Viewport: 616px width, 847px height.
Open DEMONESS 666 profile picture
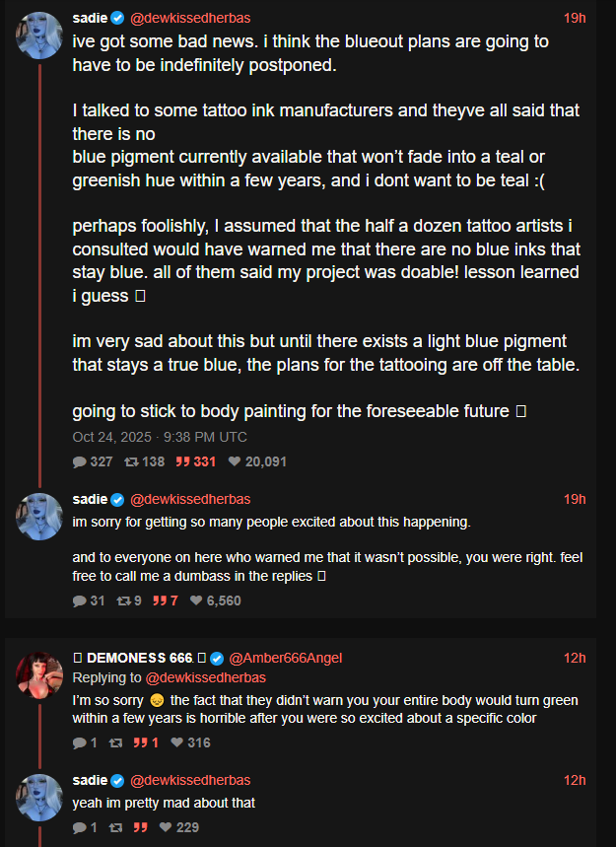click(x=40, y=674)
